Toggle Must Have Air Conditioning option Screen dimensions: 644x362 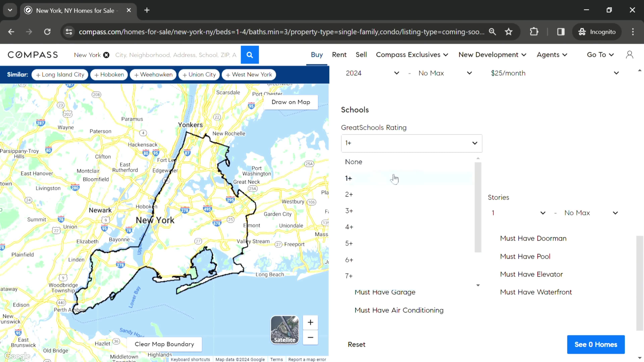[399, 310]
